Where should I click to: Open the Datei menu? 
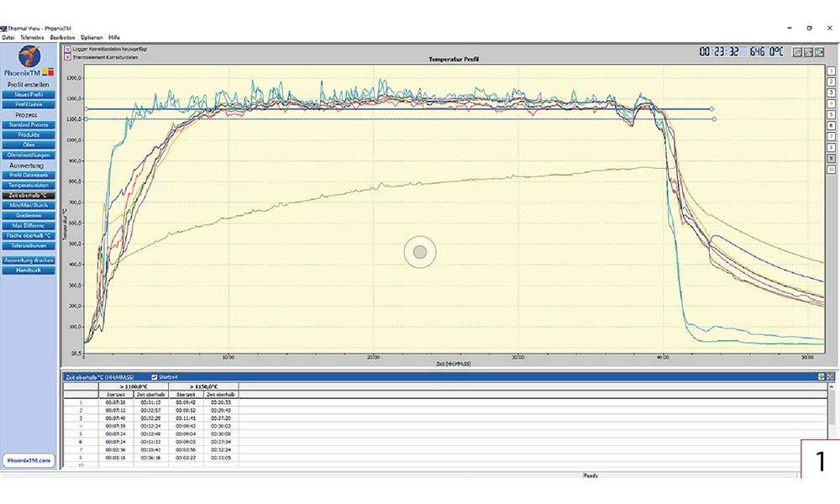tap(8, 38)
